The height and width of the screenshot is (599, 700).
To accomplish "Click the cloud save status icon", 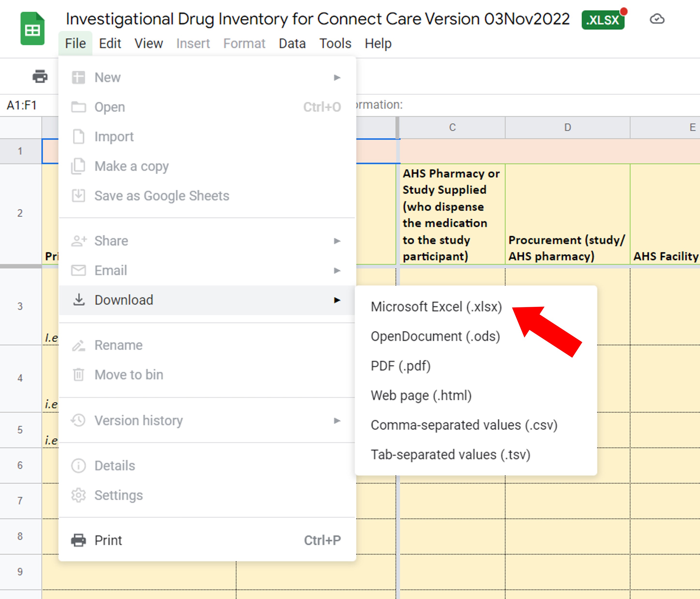I will coord(657,19).
